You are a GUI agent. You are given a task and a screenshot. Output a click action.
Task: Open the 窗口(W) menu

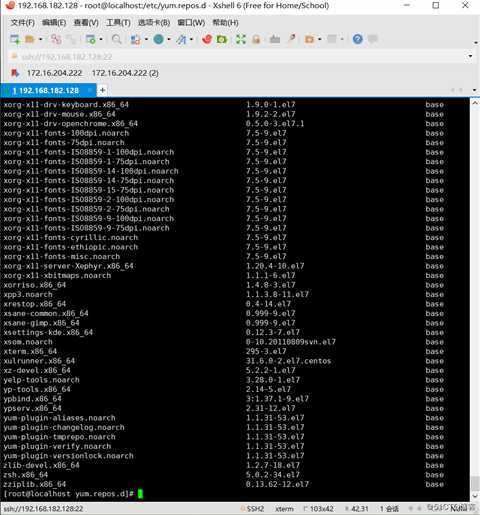pyautogui.click(x=191, y=23)
